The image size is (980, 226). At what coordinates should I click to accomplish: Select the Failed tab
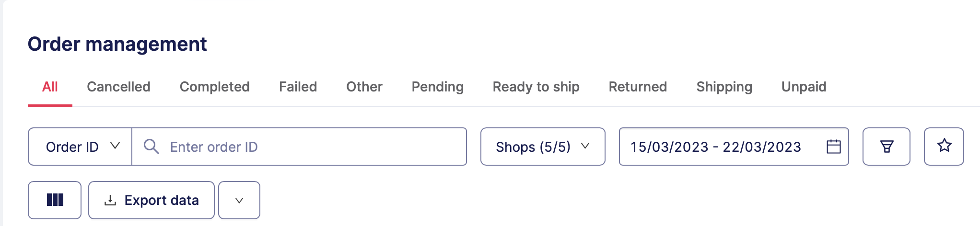[298, 87]
